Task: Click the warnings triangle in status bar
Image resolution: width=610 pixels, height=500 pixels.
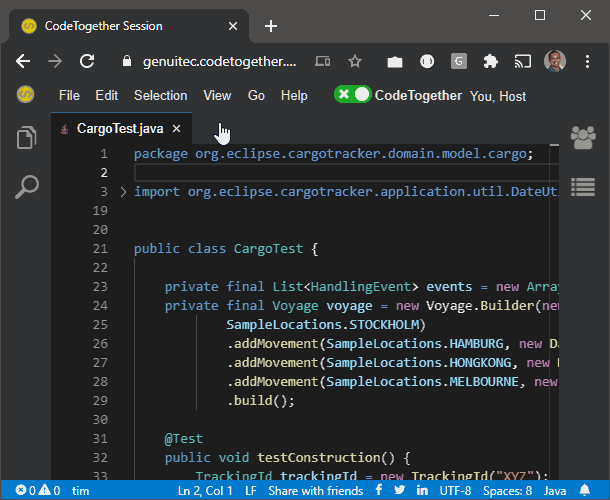Action: [x=45, y=490]
